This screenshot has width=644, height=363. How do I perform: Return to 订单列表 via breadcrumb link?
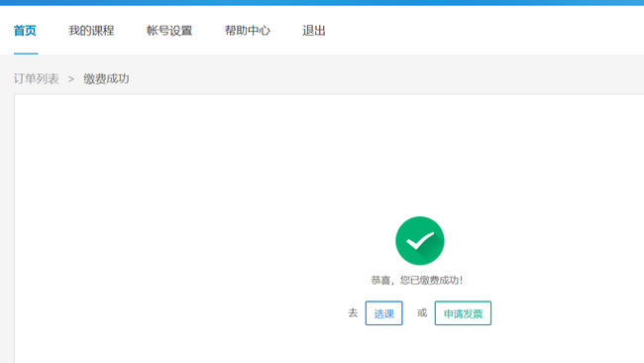point(36,78)
